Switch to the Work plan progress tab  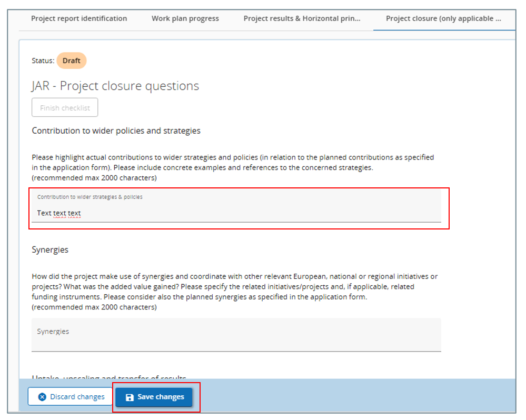point(185,18)
